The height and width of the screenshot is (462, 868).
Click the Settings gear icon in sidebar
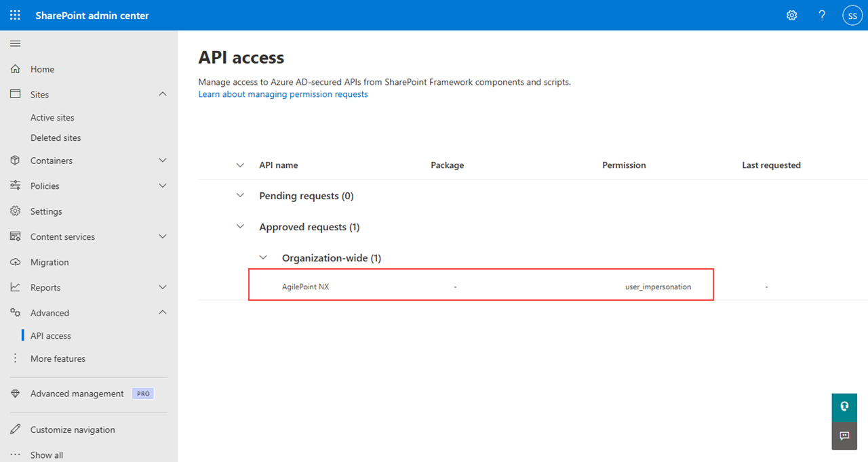click(x=15, y=211)
